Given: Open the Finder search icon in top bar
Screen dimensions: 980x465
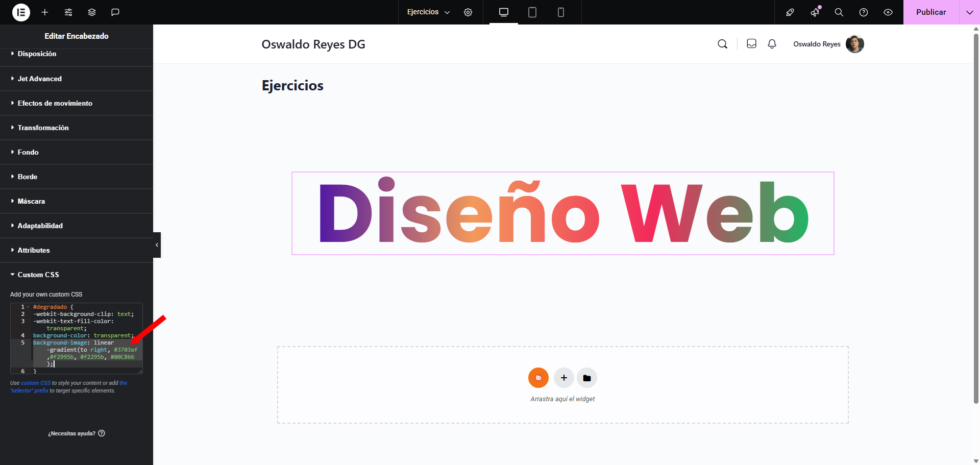Looking at the screenshot, I should [839, 12].
